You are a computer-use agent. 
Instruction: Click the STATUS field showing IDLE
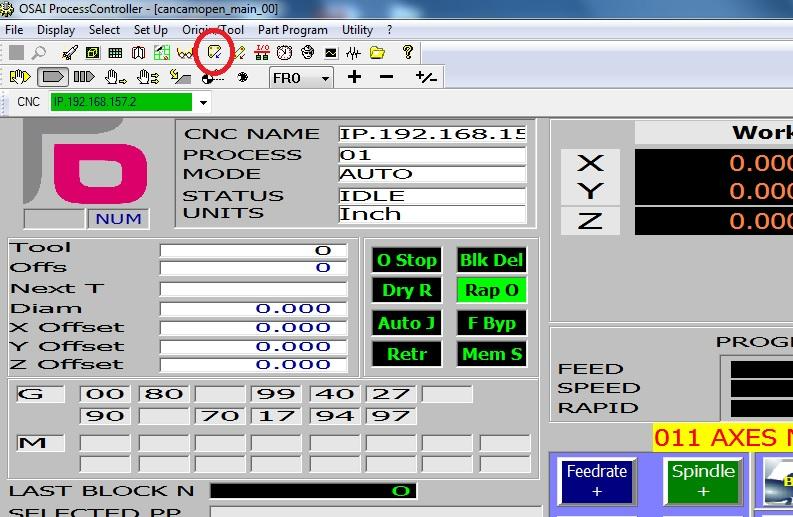(x=432, y=196)
